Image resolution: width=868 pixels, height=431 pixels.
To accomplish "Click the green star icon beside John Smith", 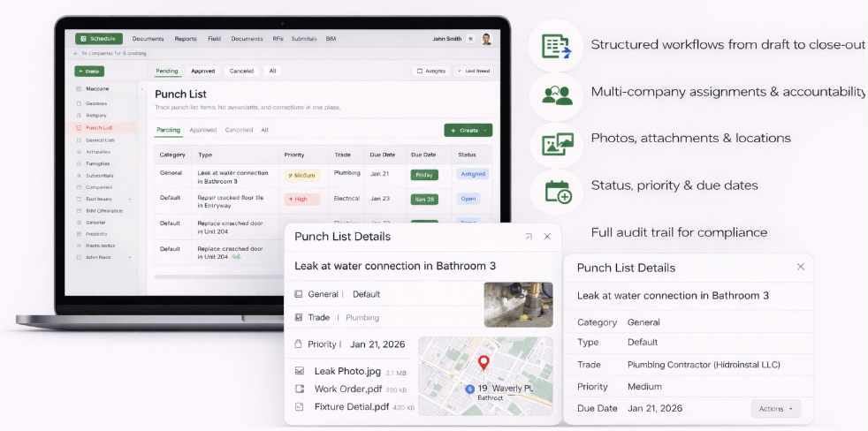I will 470,39.
